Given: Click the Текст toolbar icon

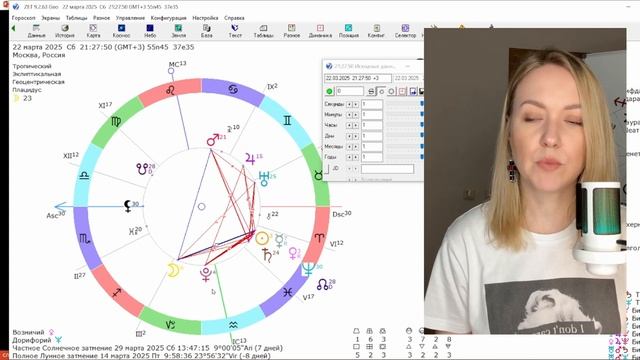Looking at the screenshot, I should coord(235,31).
